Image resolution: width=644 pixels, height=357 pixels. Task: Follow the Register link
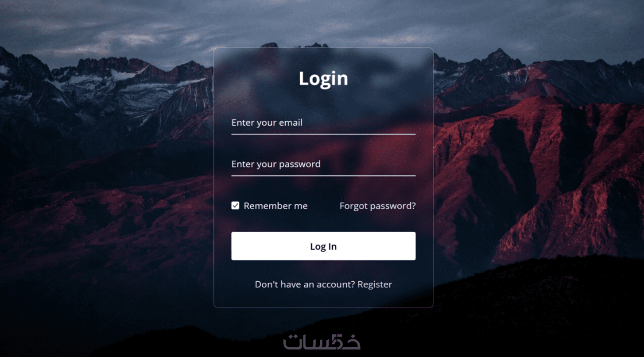375,284
